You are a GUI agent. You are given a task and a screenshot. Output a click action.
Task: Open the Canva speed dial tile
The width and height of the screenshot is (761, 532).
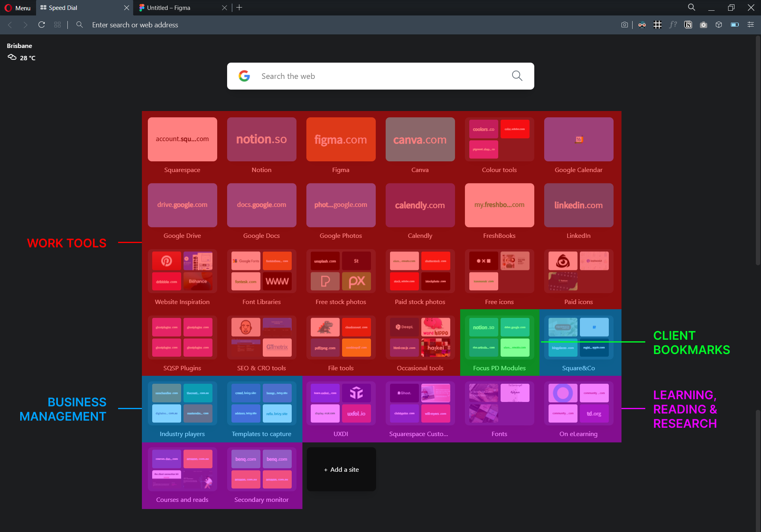coord(420,139)
